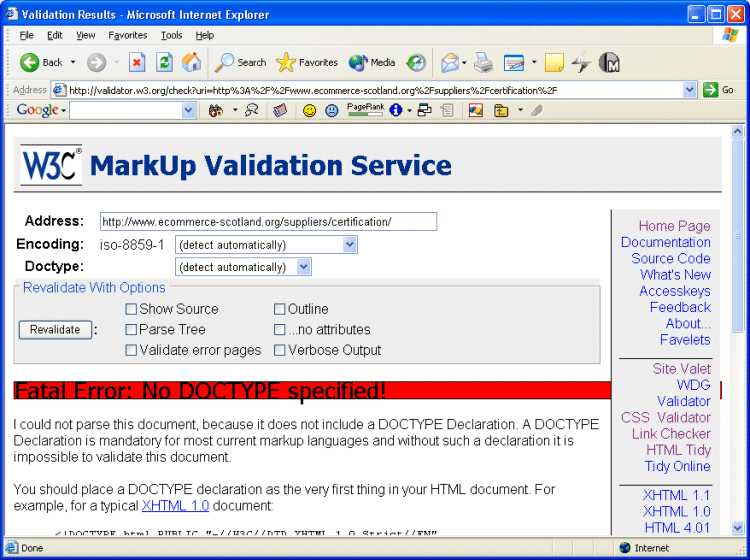This screenshot has height=560, width=750.
Task: Open the Edit menu
Action: [x=55, y=35]
